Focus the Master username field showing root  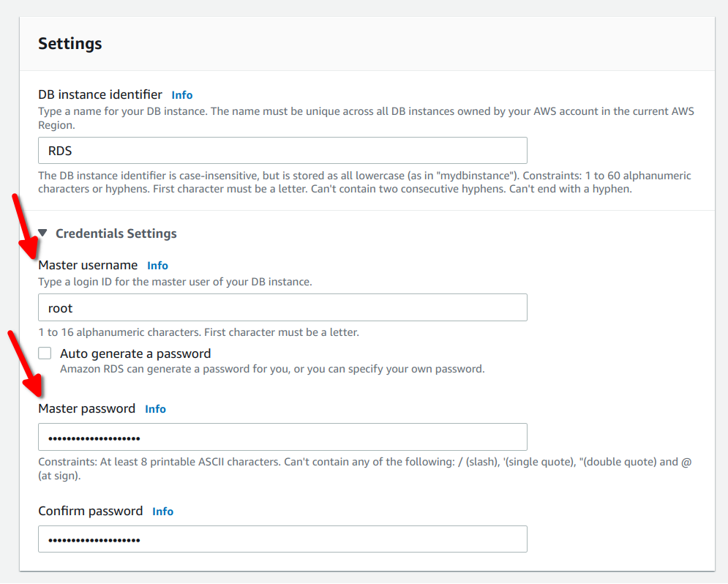[x=282, y=307]
